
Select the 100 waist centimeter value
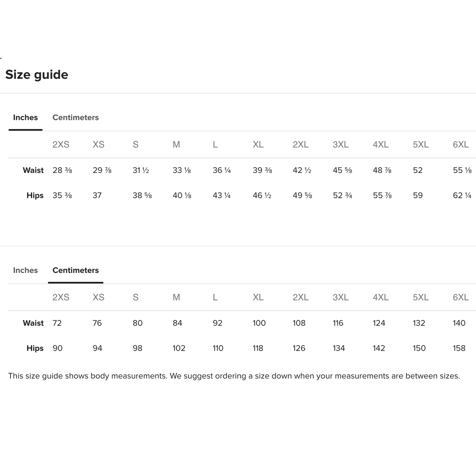(x=259, y=323)
